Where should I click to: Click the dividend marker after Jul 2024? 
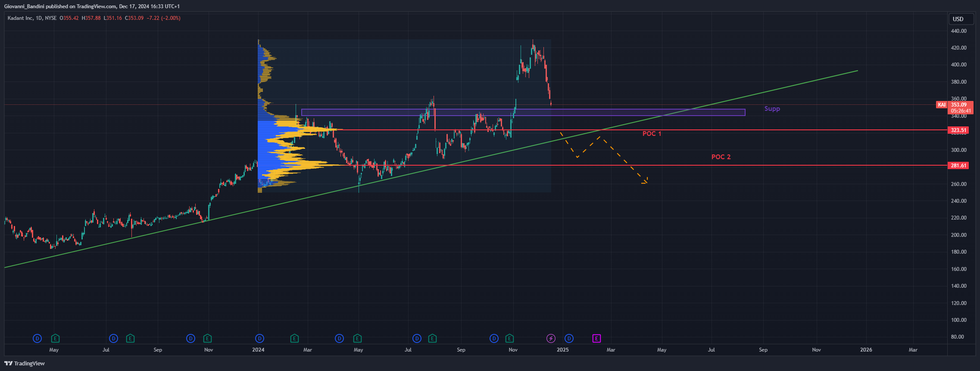coord(417,339)
